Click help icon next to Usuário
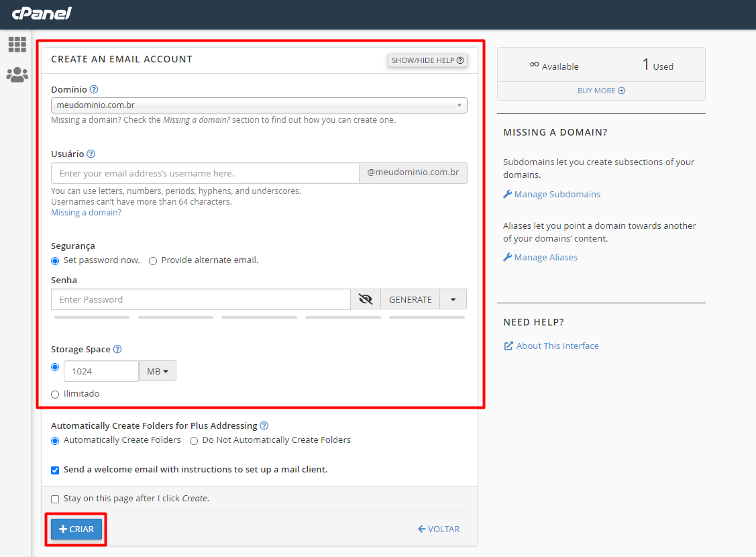Viewport: 756px width, 557px height. tap(91, 154)
